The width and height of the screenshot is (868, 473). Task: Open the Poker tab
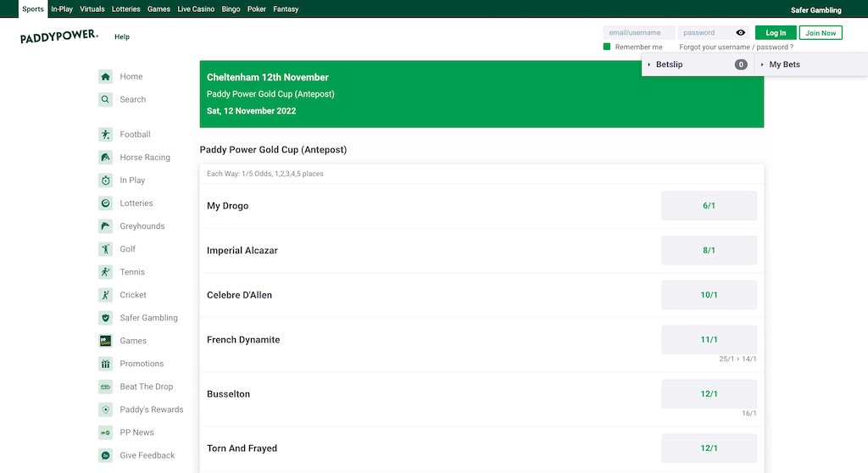[x=256, y=8]
